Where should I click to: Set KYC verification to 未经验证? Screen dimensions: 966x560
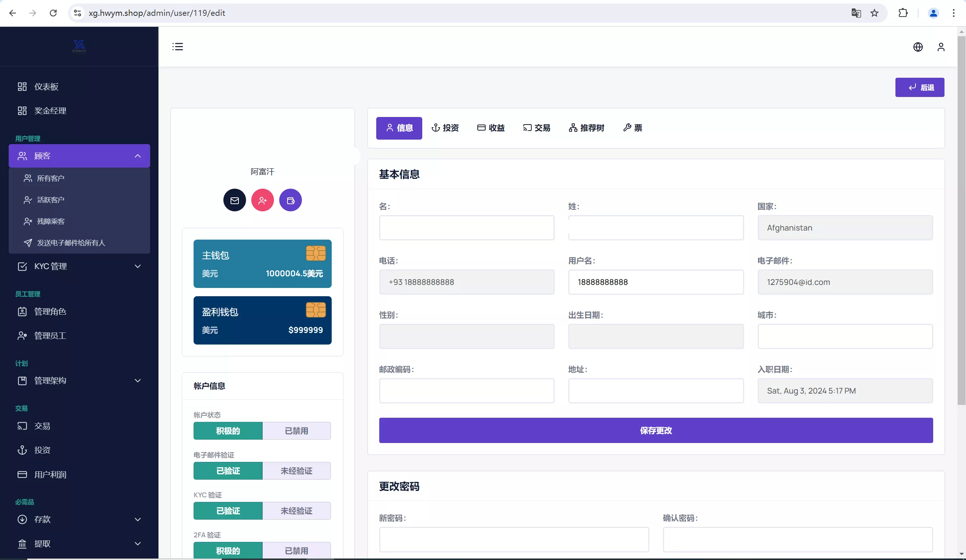click(296, 511)
